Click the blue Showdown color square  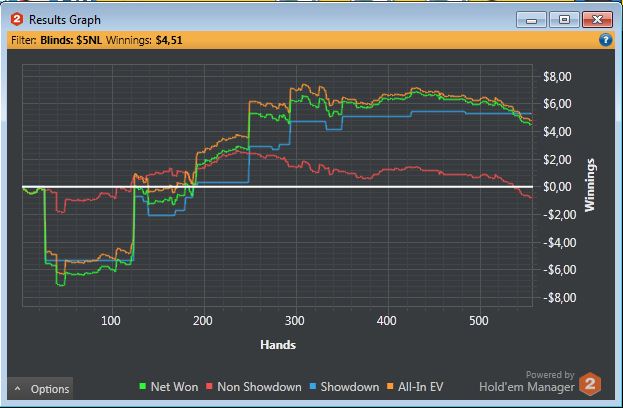pos(313,386)
